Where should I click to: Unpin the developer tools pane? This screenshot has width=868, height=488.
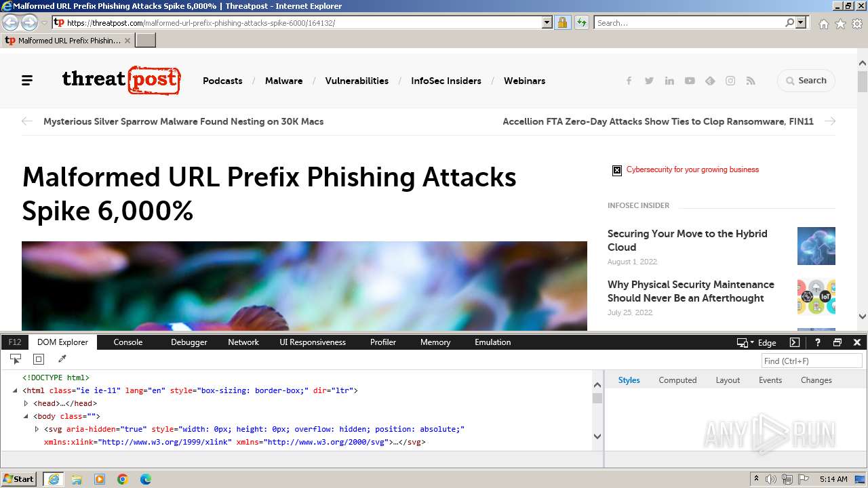pos(837,342)
